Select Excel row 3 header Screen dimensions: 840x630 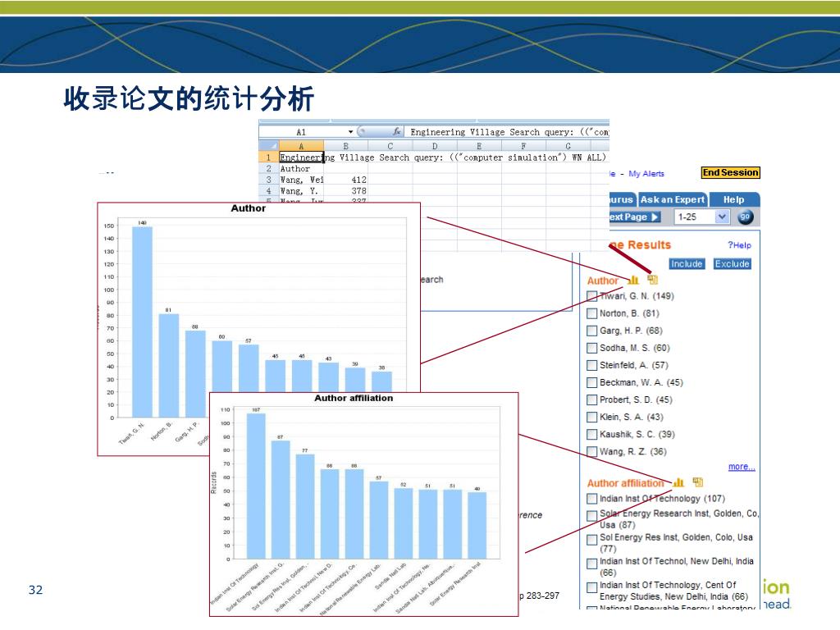coord(269,180)
